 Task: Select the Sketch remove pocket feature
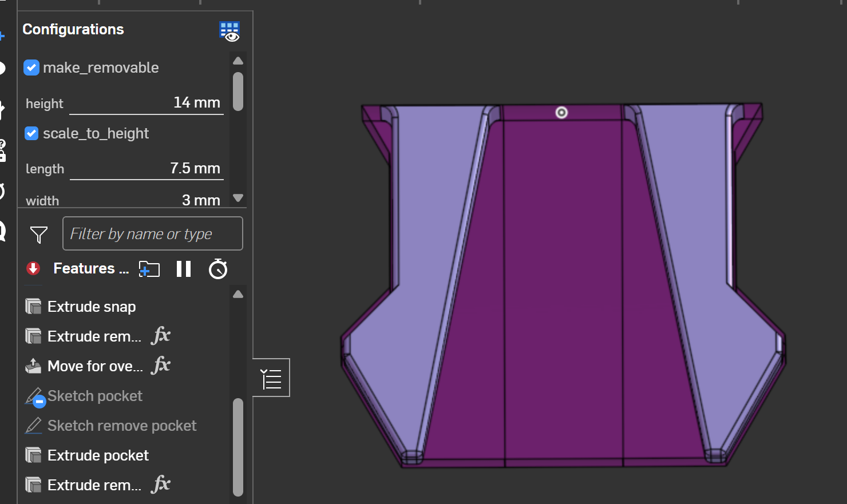122,426
